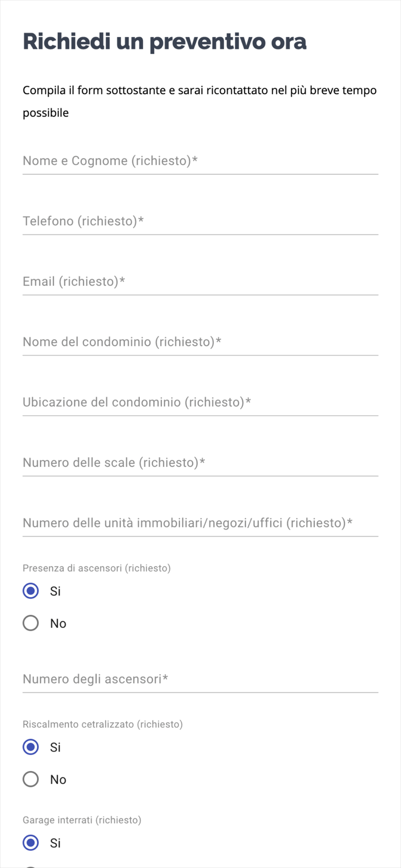Screen dimensions: 401x868
Task: Click the Nome e Cognome input field
Action: coord(200,161)
